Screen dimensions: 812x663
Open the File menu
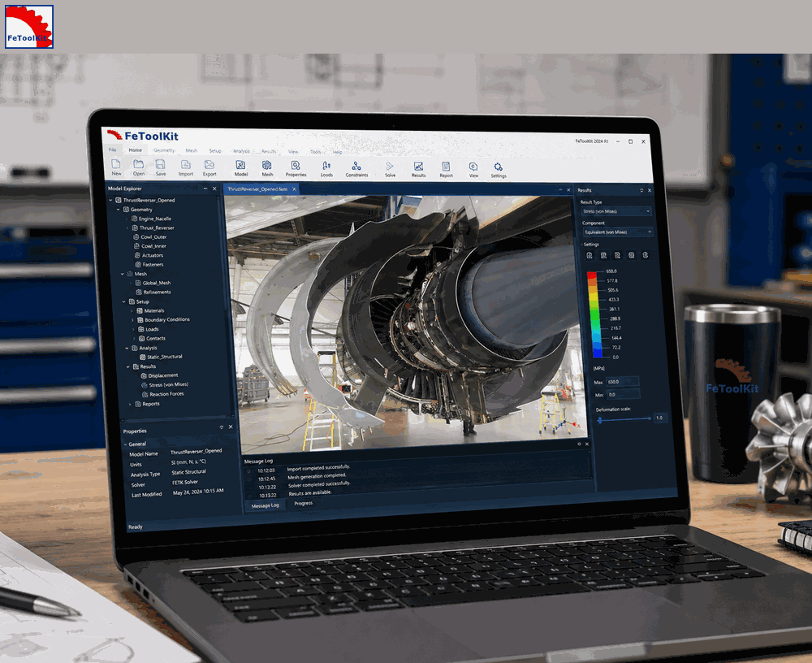[112, 149]
